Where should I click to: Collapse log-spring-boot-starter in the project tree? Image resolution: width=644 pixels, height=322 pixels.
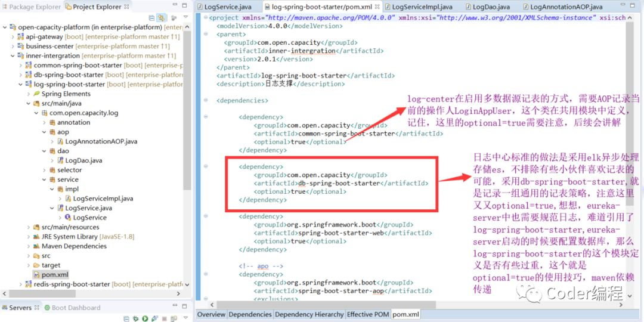click(20, 84)
